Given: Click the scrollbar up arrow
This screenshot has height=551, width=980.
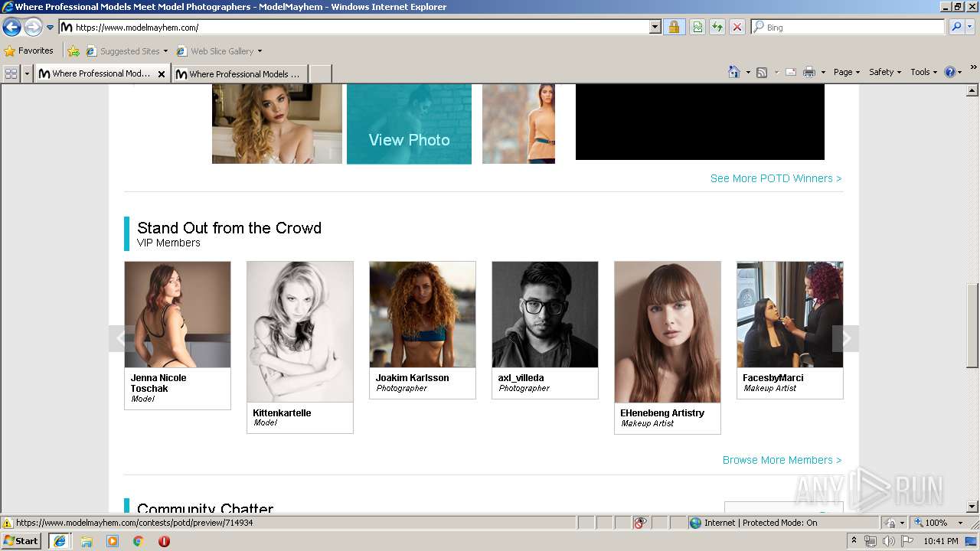Looking at the screenshot, I should coord(972,90).
